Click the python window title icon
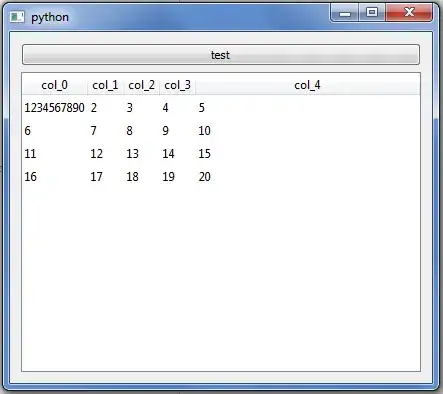The height and width of the screenshot is (394, 443). pos(17,17)
